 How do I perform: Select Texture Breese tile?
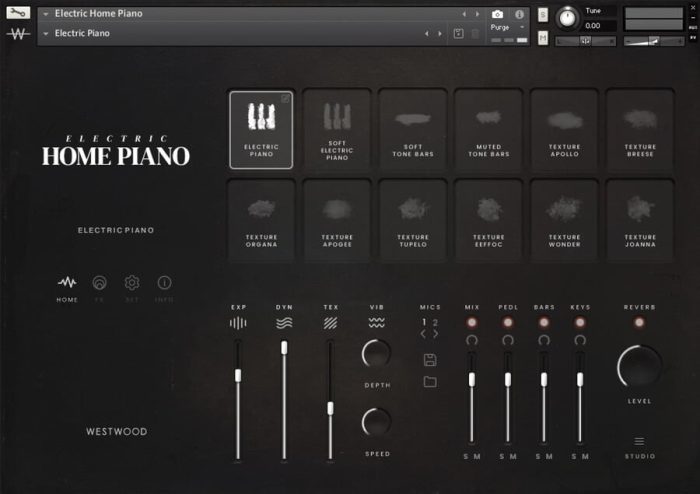(640, 130)
